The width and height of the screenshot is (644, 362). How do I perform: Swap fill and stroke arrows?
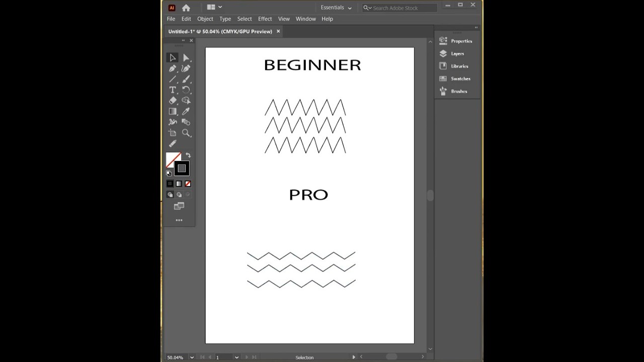188,155
